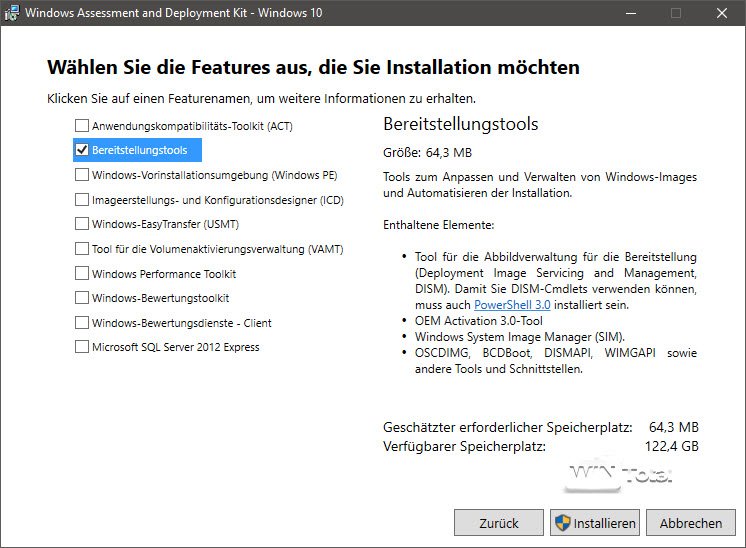The width and height of the screenshot is (746, 548).
Task: Select the Windows-Bewertungstoolkit checkbox
Action: 81,298
